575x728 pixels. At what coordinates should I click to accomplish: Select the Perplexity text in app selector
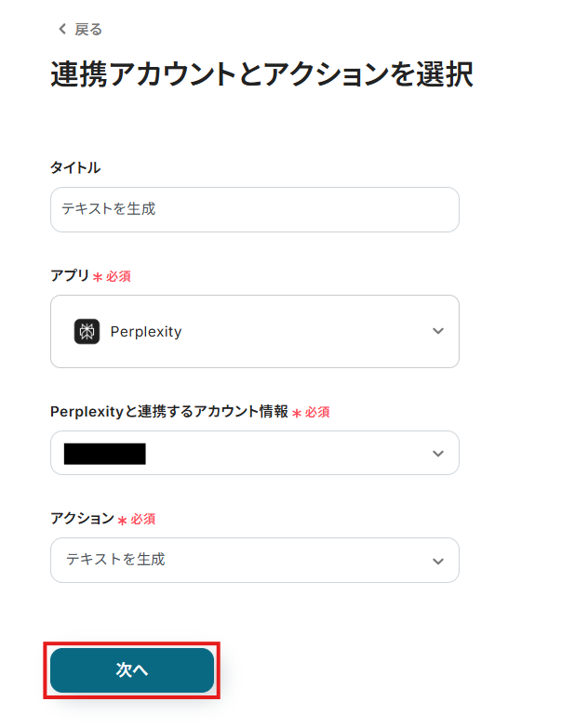tap(145, 331)
